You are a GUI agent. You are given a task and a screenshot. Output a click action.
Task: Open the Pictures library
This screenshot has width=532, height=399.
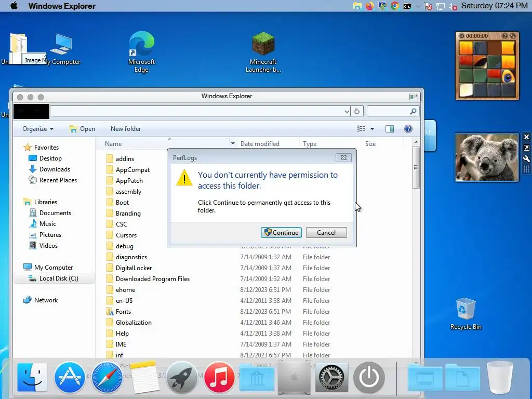tap(46, 235)
